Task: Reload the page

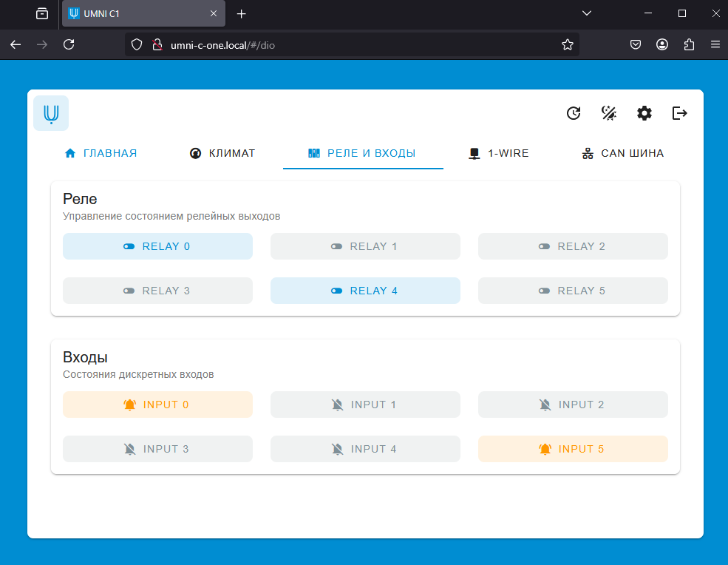Action: [x=69, y=44]
